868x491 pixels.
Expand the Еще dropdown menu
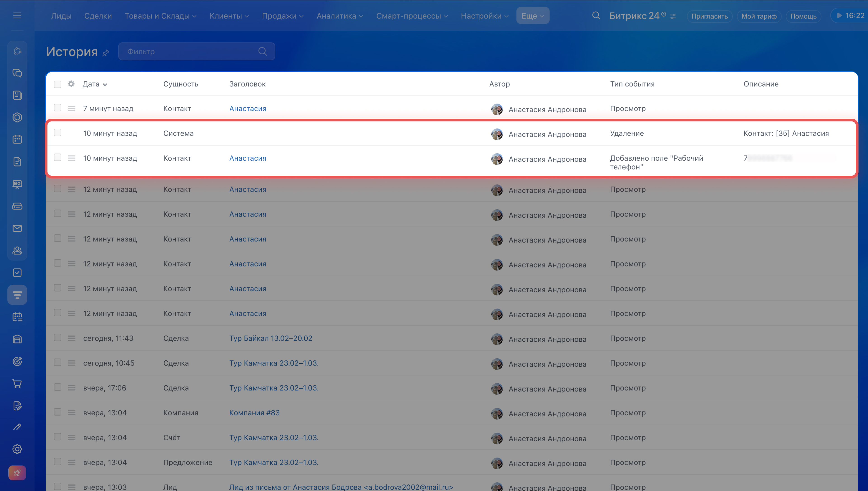coord(532,16)
